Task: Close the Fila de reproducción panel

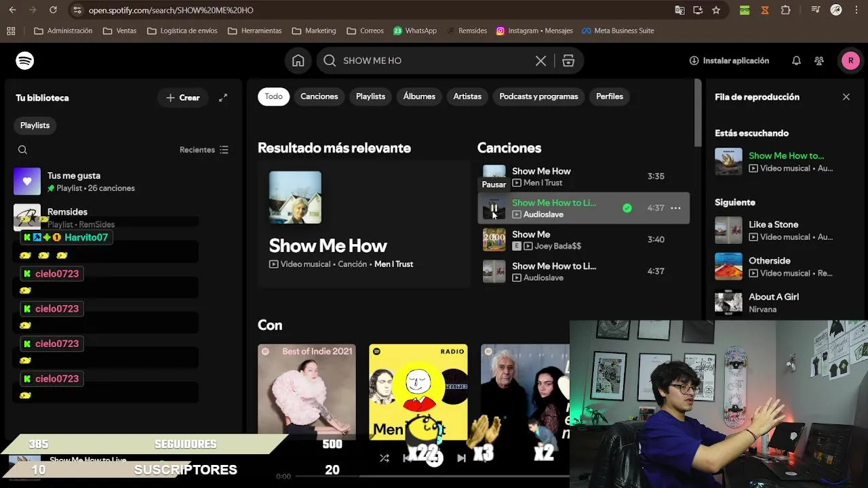Action: (846, 97)
